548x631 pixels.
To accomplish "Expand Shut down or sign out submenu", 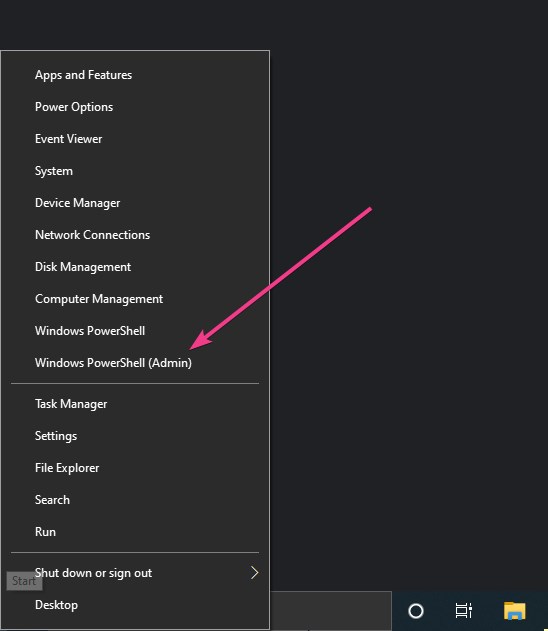I will tap(135, 573).
